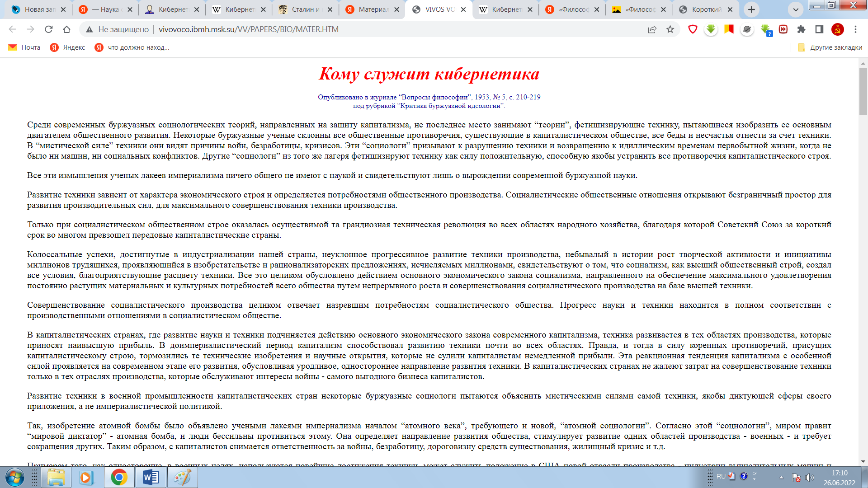Toggle the side panel icon
The image size is (868, 488).
point(819,29)
